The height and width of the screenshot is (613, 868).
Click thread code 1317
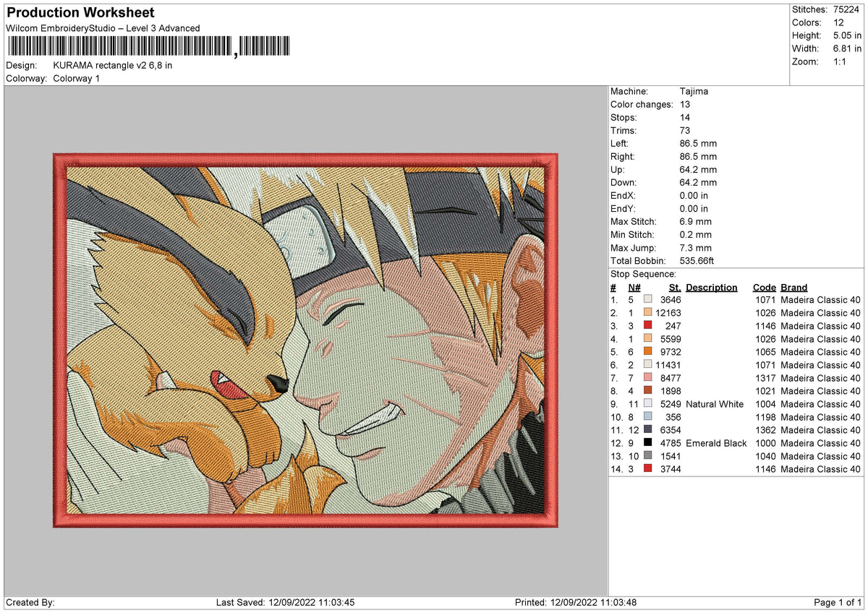(765, 378)
